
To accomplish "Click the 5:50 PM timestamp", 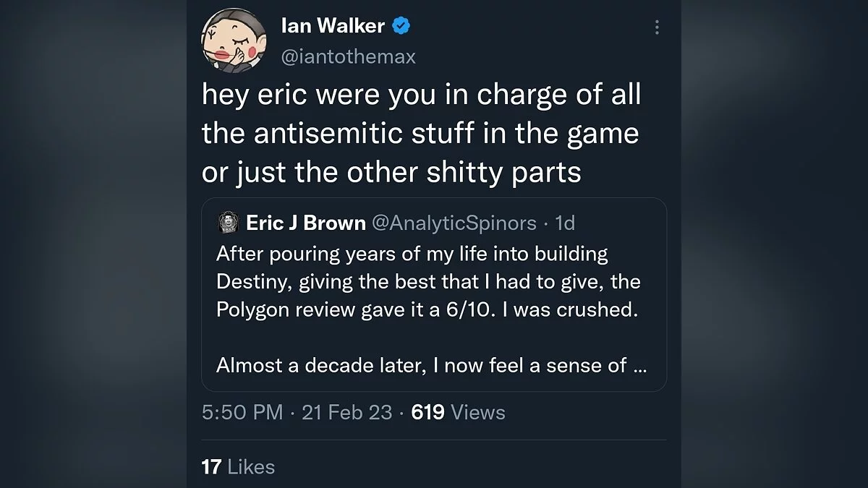I will point(242,412).
